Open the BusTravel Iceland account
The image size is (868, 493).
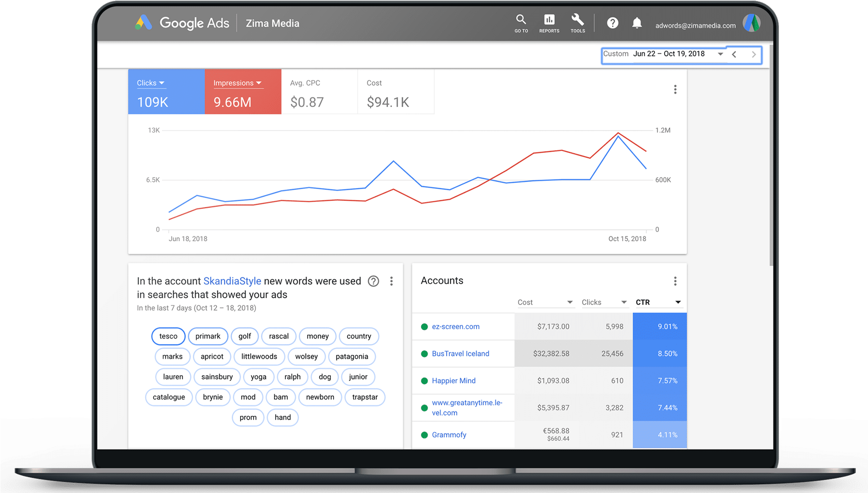click(x=460, y=354)
